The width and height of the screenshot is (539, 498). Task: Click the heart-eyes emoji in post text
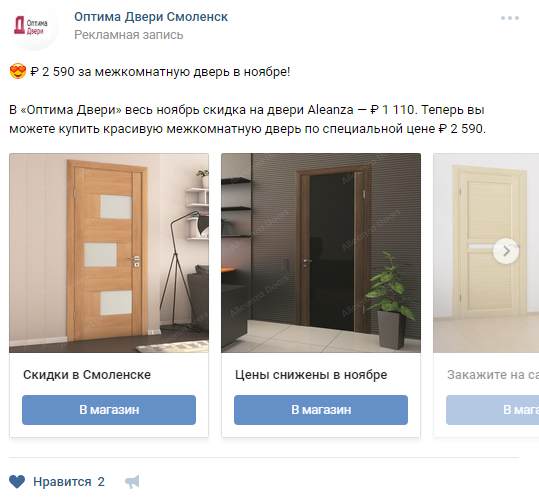(18, 71)
